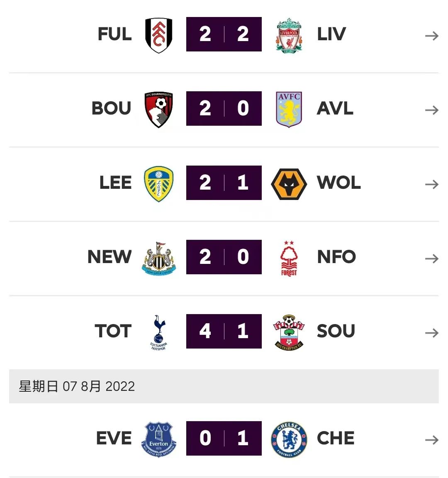Viewport: 448px width, 478px height.
Task: Click the Fulham club crest
Action: [159, 35]
